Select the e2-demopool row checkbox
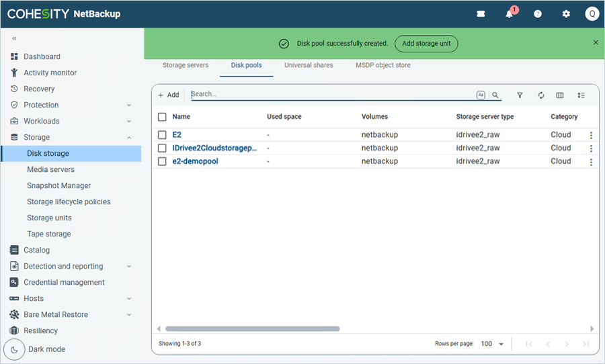Screen dimensions: 605x364 [x=162, y=161]
